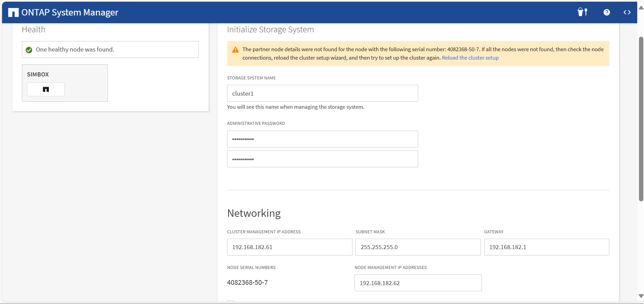Edit the node management IP address field
644x304 pixels.
click(418, 283)
